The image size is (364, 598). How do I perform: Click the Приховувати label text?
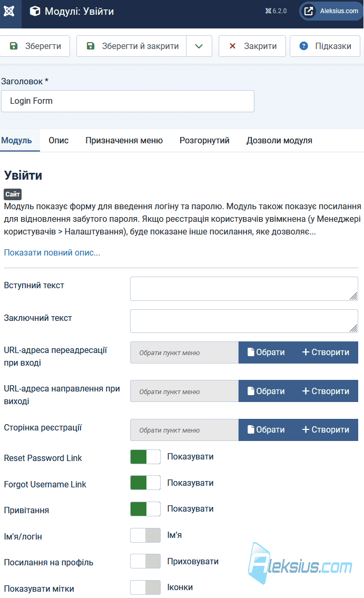click(193, 562)
